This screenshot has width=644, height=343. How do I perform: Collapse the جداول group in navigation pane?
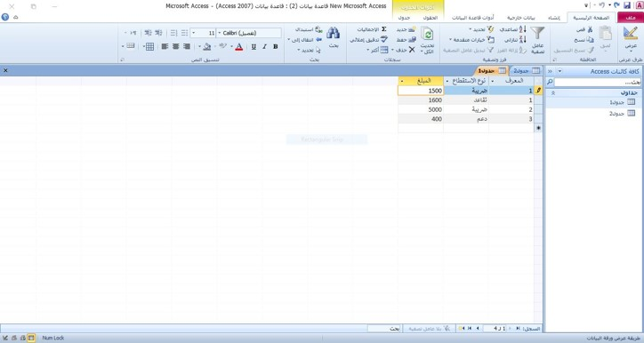[553, 93]
